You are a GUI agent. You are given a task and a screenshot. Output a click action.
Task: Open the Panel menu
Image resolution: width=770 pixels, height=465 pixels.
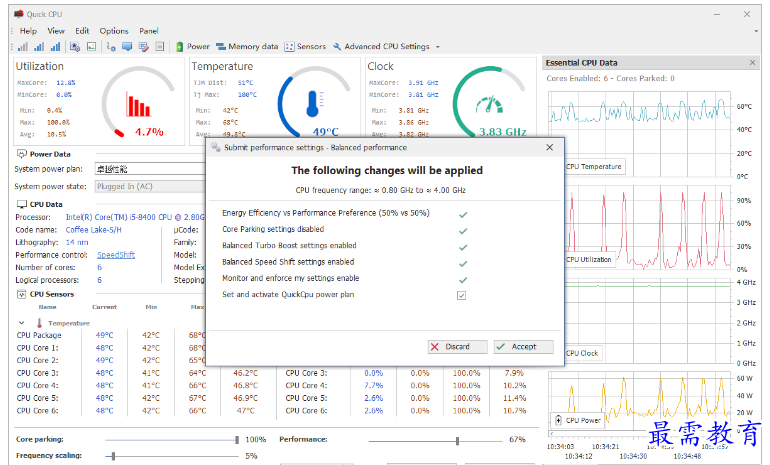pos(149,31)
